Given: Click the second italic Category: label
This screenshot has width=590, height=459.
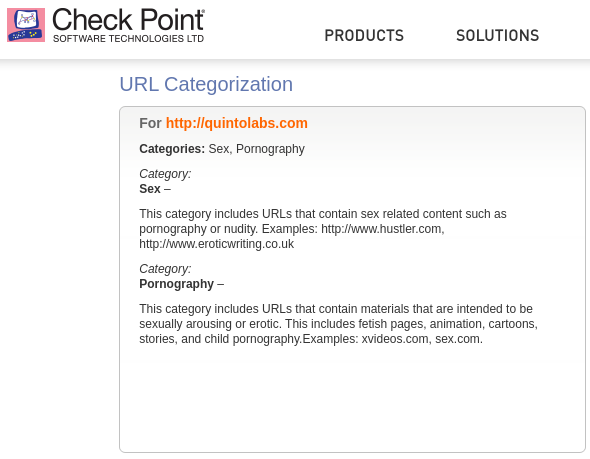Looking at the screenshot, I should 165,269.
